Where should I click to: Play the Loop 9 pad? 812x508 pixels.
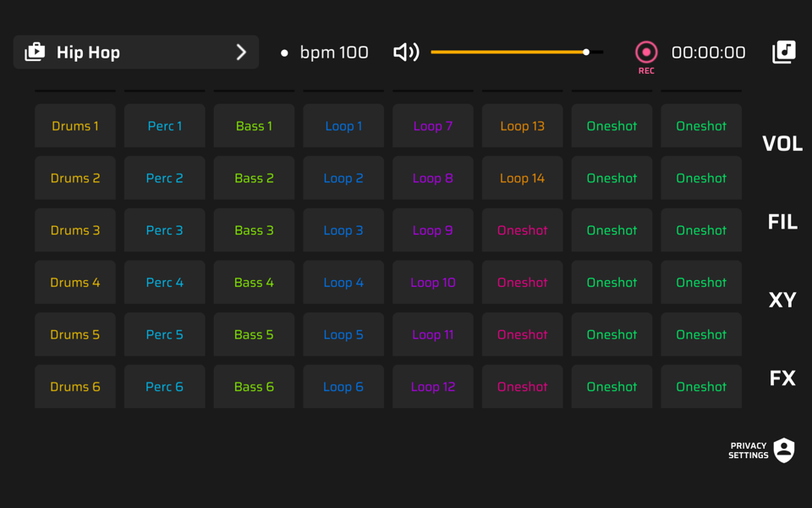(433, 230)
